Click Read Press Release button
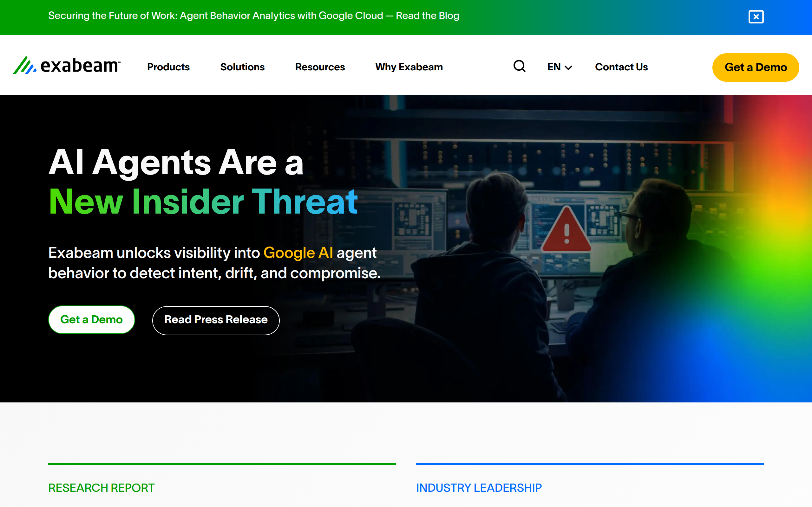The width and height of the screenshot is (812, 507). tap(216, 320)
